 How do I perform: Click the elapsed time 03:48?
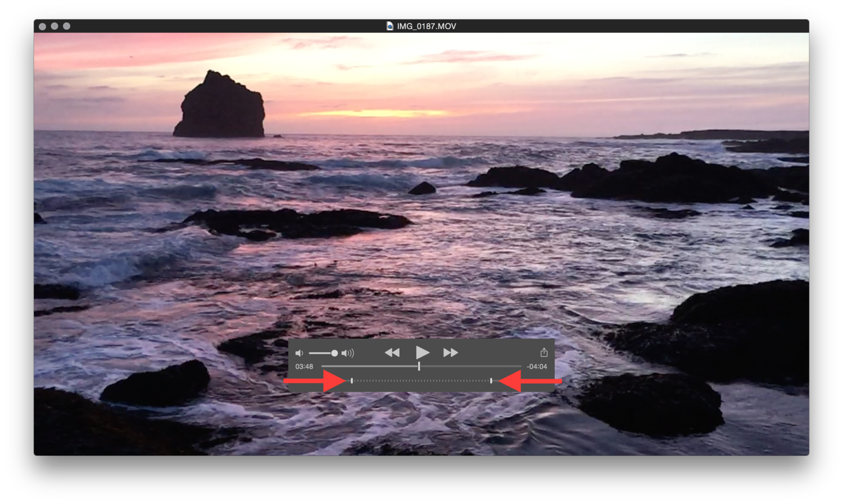tap(304, 366)
